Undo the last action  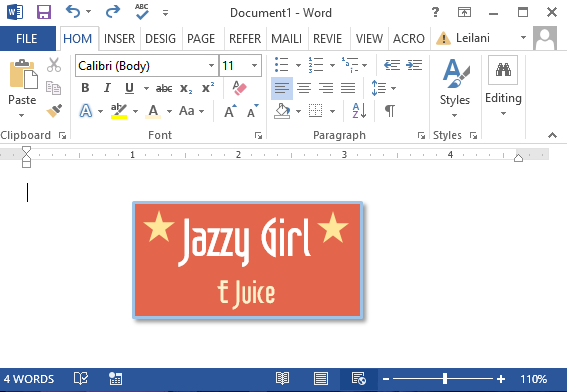73,12
